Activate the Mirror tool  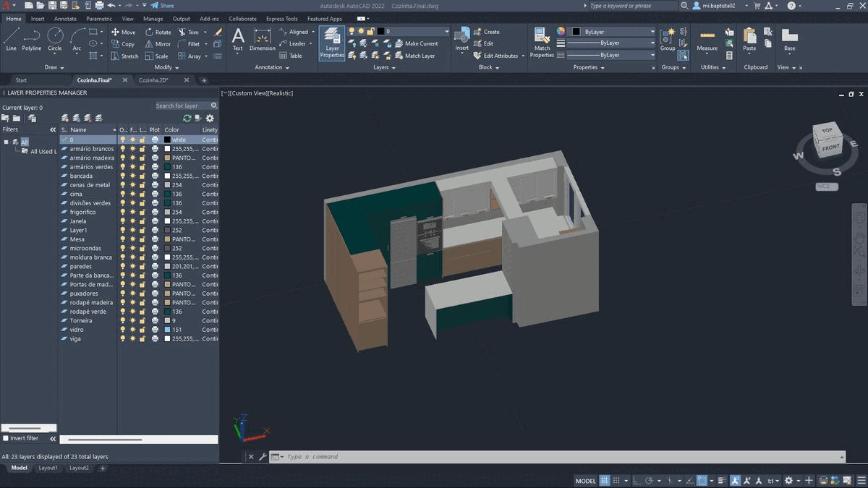coord(158,44)
